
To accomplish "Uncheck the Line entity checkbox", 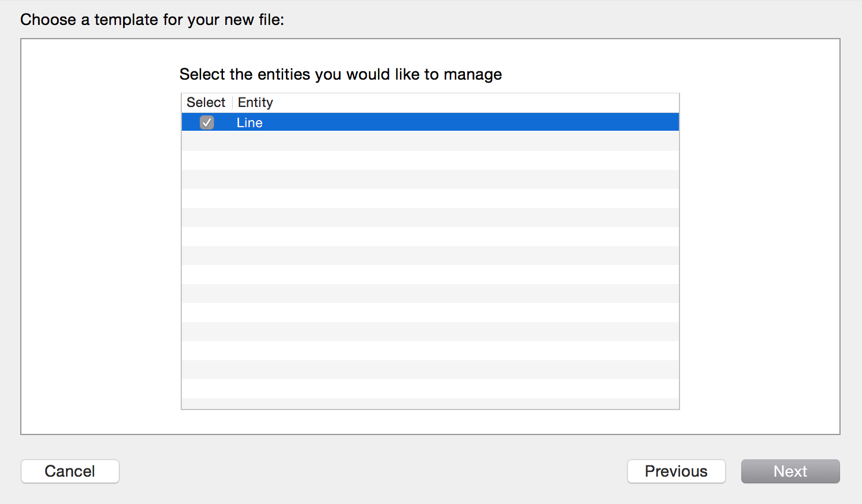I will click(x=207, y=122).
